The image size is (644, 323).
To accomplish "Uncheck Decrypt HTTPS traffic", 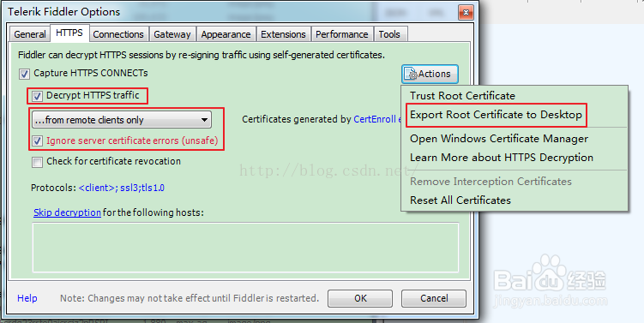I will pyautogui.click(x=38, y=96).
